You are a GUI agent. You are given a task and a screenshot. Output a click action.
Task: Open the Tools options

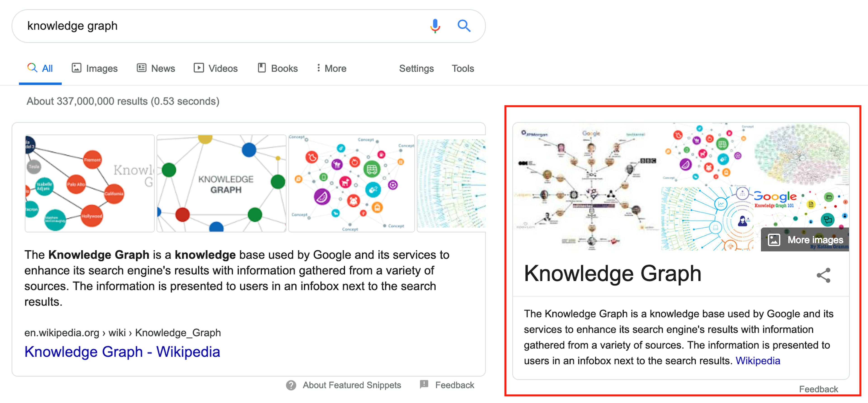click(x=462, y=68)
